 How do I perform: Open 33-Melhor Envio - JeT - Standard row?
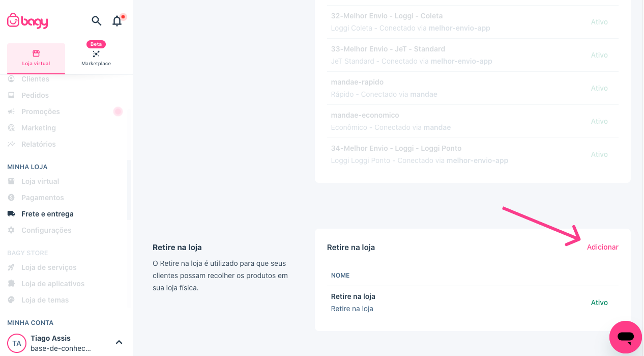[473, 55]
